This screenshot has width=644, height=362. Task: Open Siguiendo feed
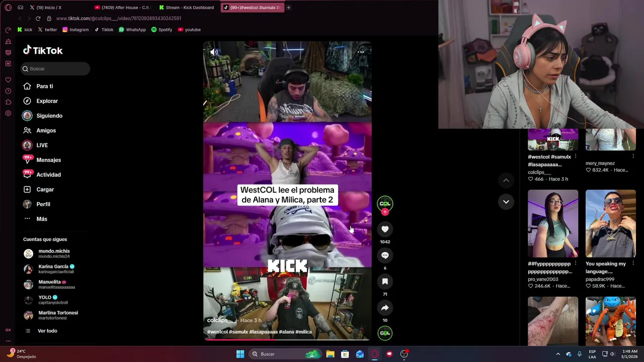42,116
